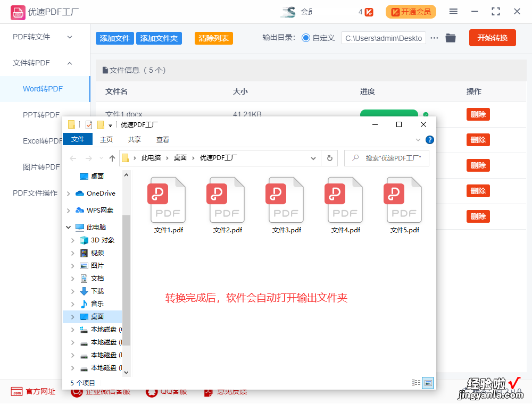Screen dimensions: 532x404
Task: Click the 开通会员 button
Action: [x=411, y=12]
